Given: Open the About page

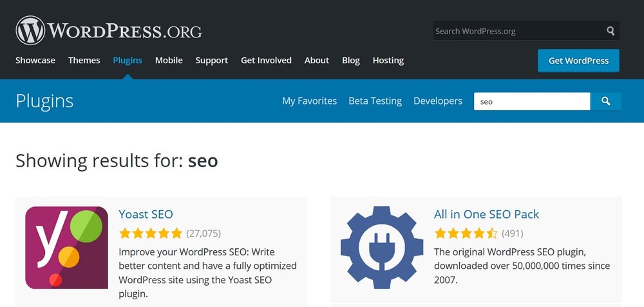Looking at the screenshot, I should click(317, 61).
